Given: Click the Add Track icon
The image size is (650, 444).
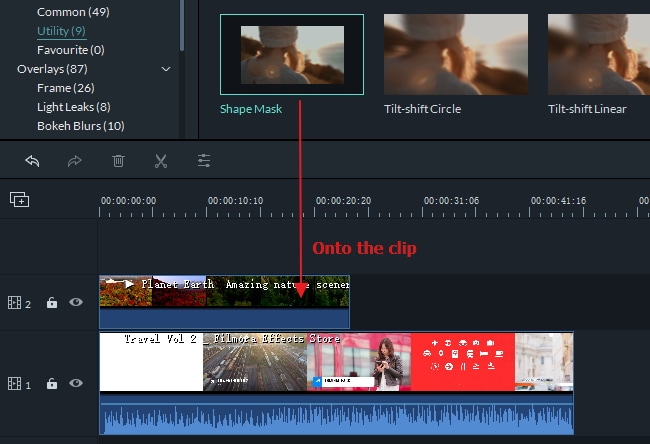Looking at the screenshot, I should 19,199.
